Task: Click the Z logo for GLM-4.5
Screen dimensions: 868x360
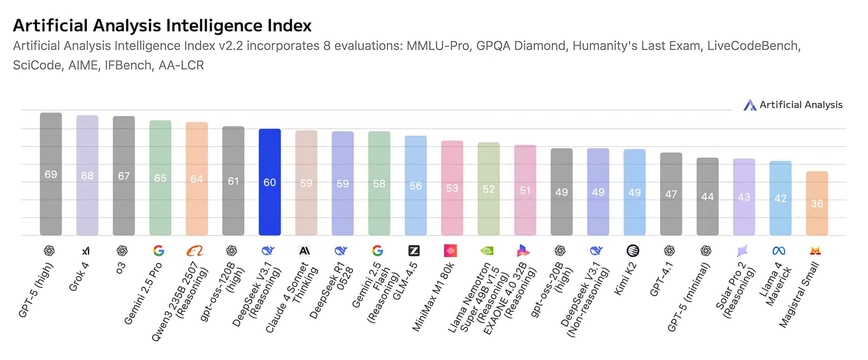Action: click(414, 251)
